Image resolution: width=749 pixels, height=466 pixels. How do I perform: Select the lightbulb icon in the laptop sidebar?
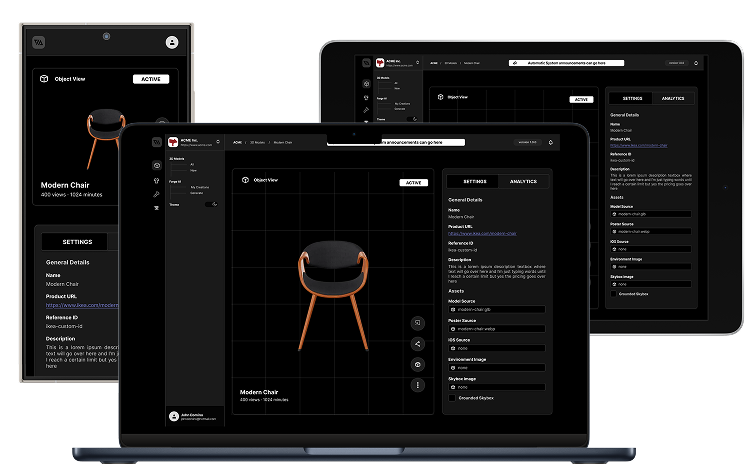click(156, 180)
